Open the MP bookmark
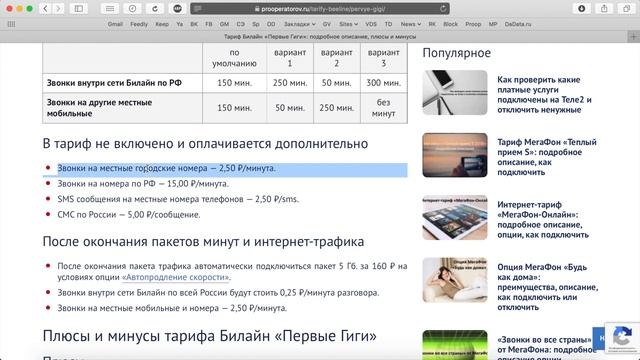640x360 pixels. (493, 24)
